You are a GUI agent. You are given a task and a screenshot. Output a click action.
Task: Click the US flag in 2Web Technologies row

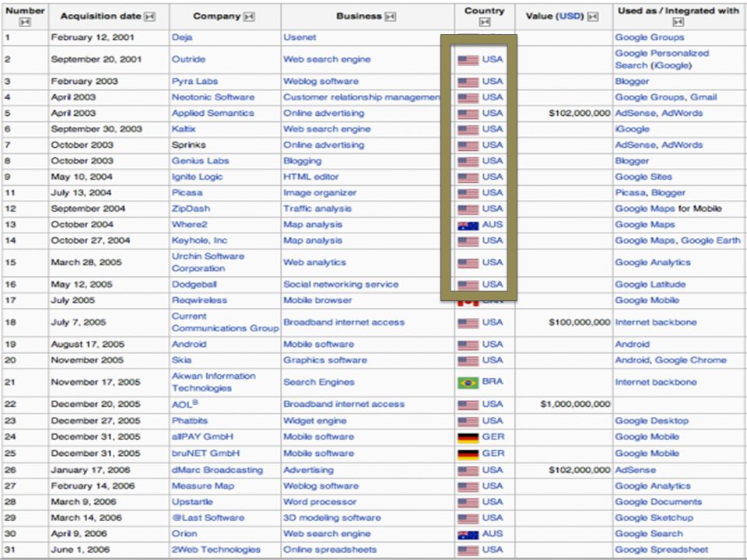coord(468,551)
